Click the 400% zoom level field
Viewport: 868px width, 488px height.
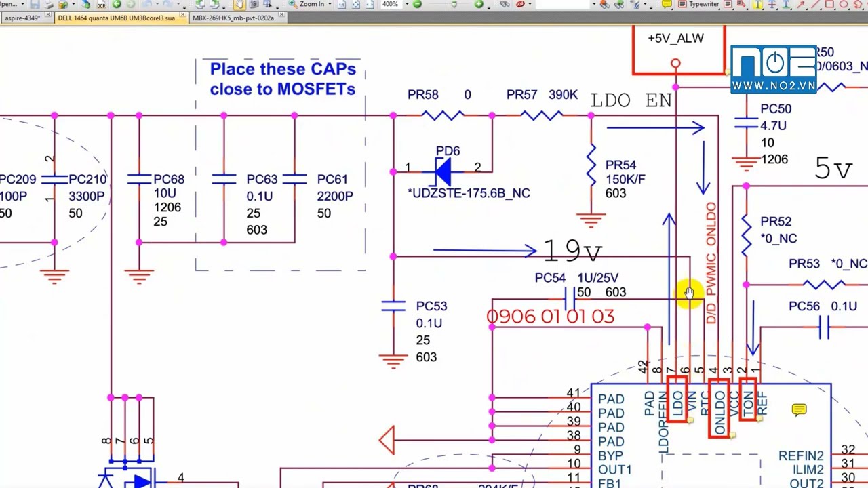coord(390,4)
